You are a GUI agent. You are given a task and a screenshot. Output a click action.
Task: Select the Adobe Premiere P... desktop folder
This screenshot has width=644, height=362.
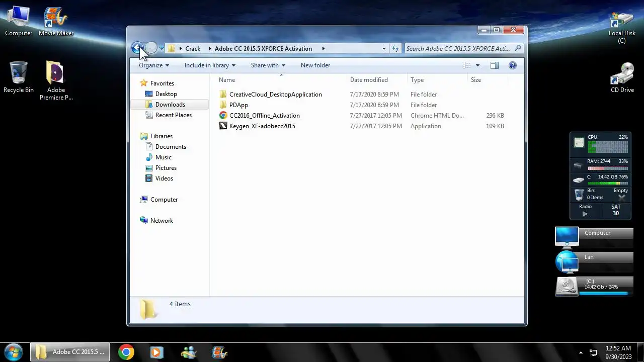pos(56,81)
